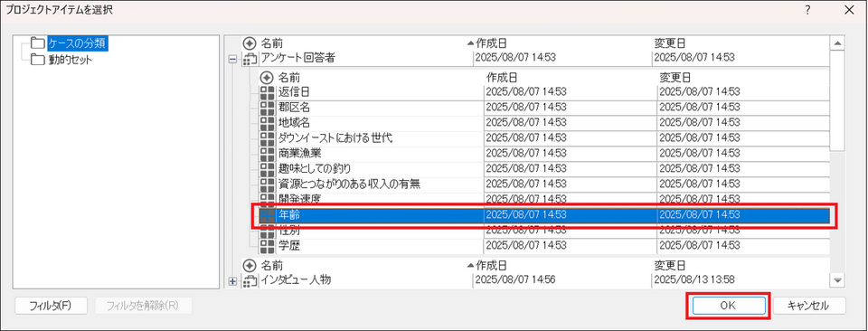Click the フィルタ(F) button
868x331 pixels.
pos(51,306)
